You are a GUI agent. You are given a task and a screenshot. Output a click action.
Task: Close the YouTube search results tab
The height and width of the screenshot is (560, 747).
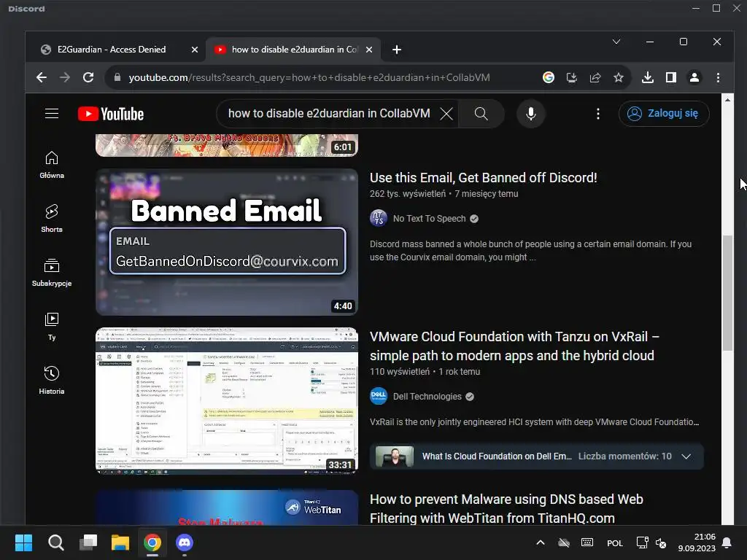(x=368, y=50)
